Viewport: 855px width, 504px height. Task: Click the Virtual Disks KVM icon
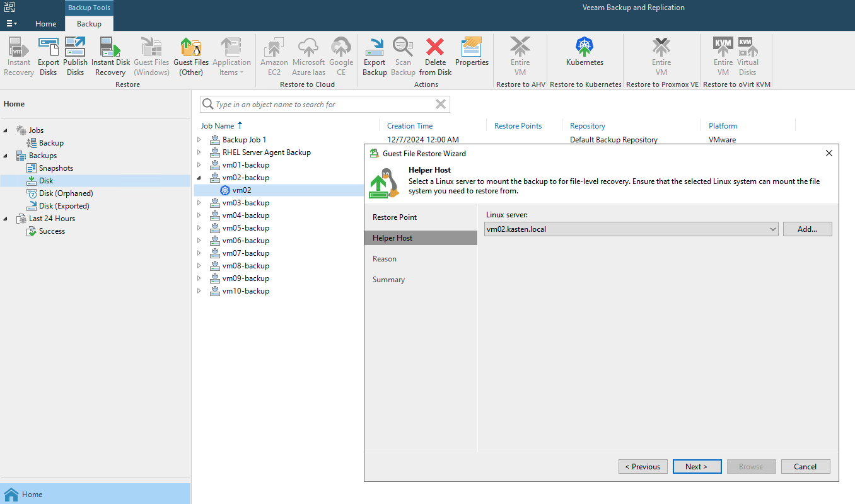pos(747,56)
